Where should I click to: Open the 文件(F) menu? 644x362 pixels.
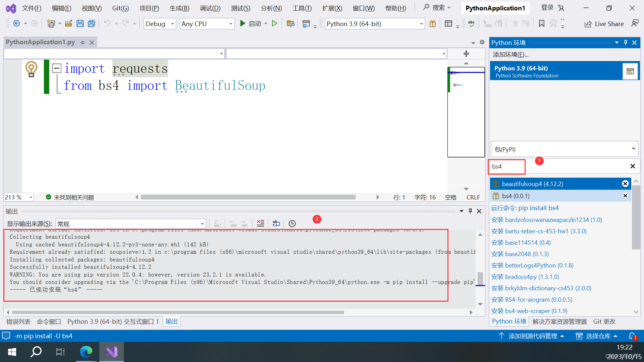pyautogui.click(x=32, y=8)
